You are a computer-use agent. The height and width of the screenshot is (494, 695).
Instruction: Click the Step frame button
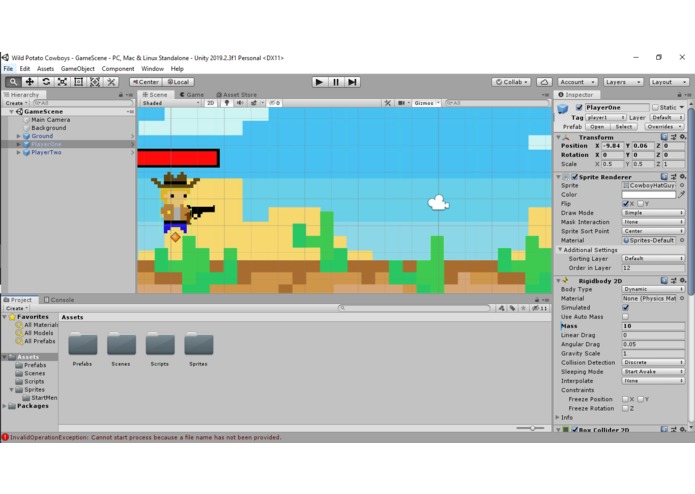352,82
